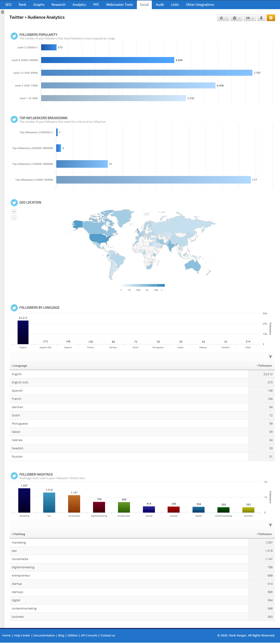Open the Analytics menu
The width and height of the screenshot is (280, 644).
[x=79, y=4]
